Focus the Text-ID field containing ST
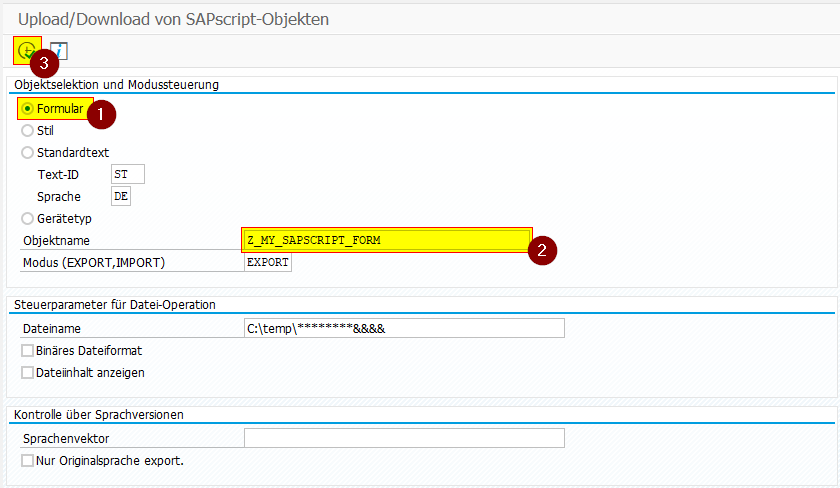 pos(128,175)
